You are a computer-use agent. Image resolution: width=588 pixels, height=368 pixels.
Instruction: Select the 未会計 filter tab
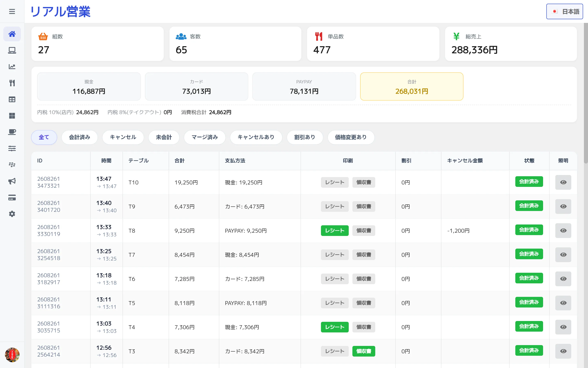tap(164, 137)
